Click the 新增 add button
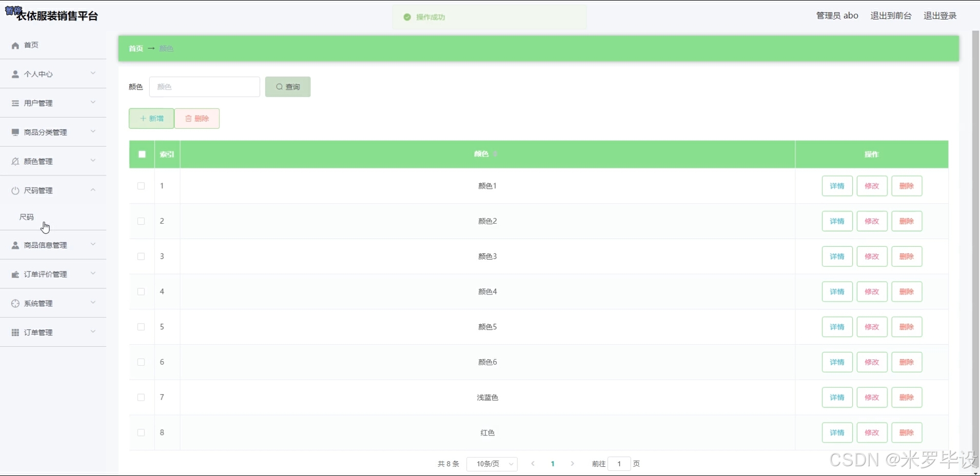Image resolution: width=980 pixels, height=476 pixels. 151,118
